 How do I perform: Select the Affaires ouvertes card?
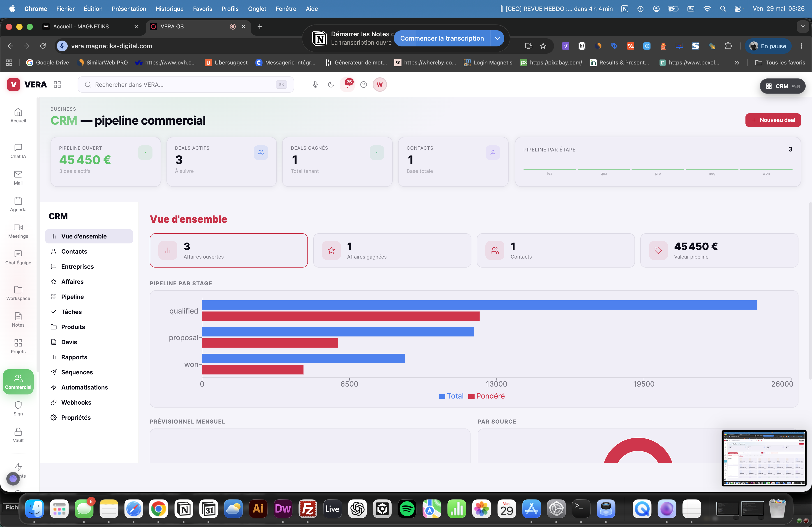228,250
